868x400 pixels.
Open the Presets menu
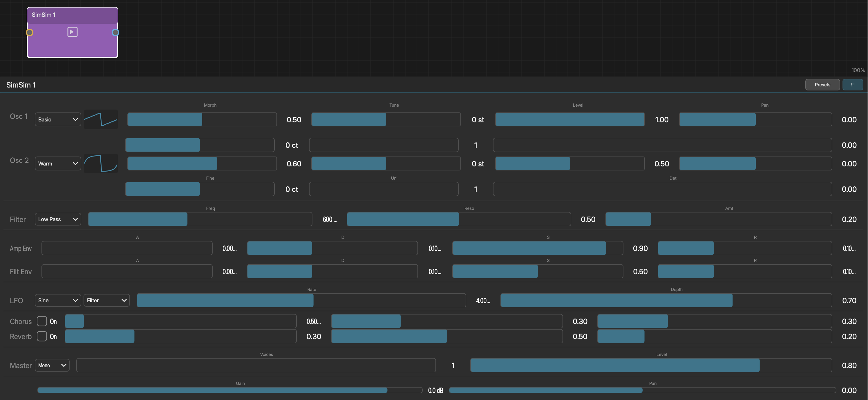(x=822, y=85)
